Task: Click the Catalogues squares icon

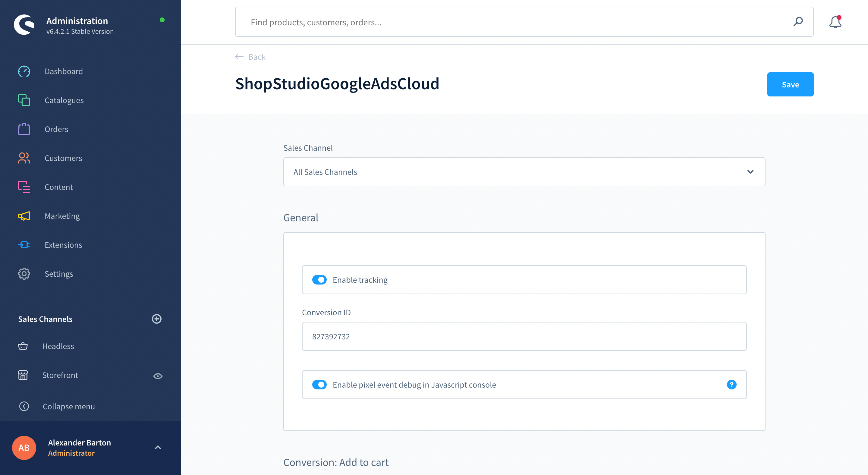Action: click(x=24, y=100)
